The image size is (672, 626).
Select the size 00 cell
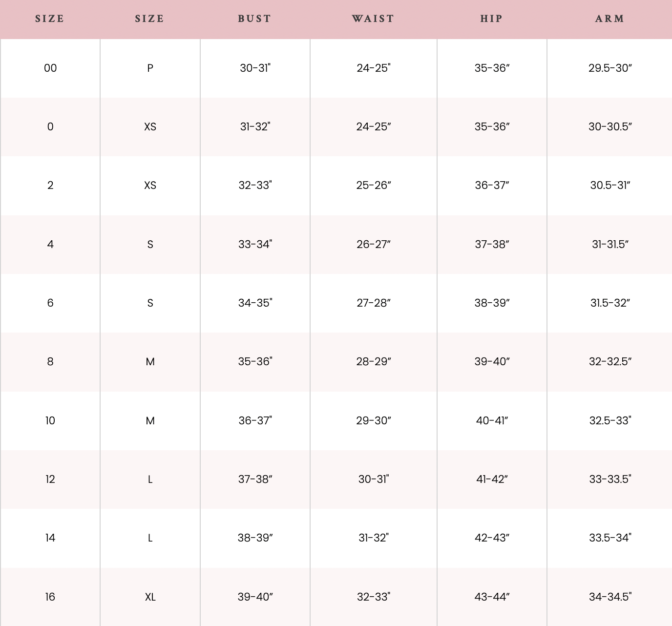pyautogui.click(x=50, y=68)
